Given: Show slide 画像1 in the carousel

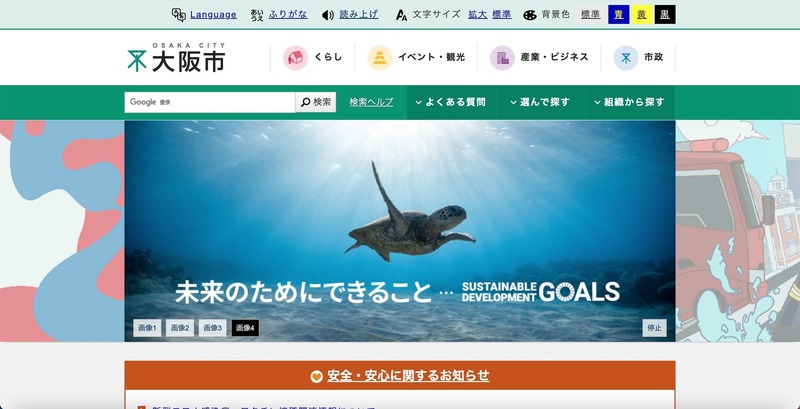Looking at the screenshot, I should 147,328.
